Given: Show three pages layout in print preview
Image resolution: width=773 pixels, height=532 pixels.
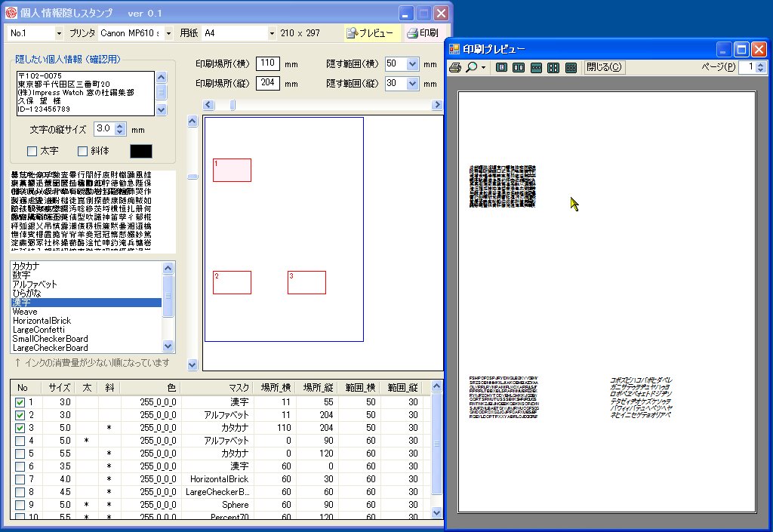Looking at the screenshot, I should point(536,67).
